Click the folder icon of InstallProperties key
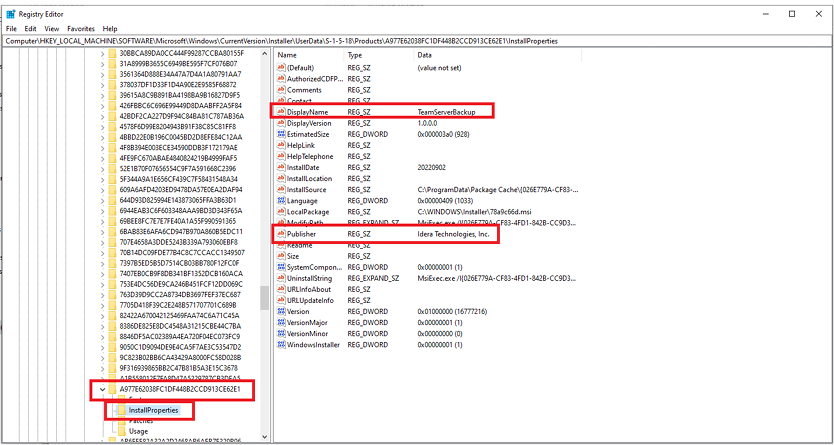 coord(122,410)
